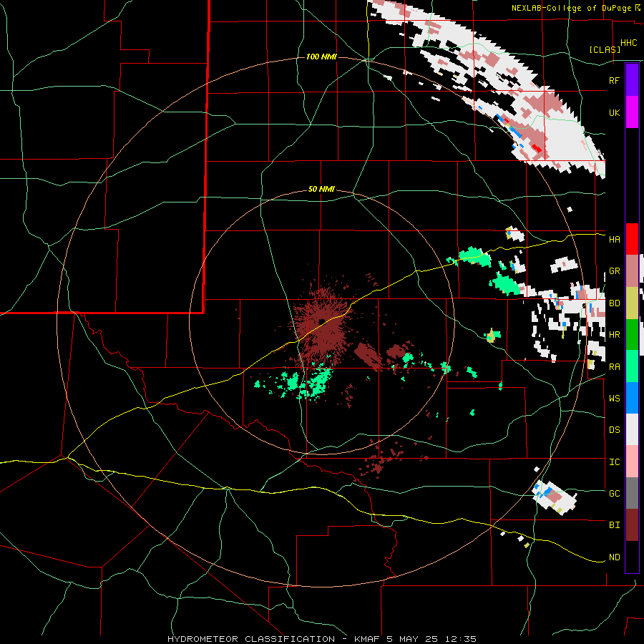Click the "GC" legend label
This screenshot has width=644, height=644.
(614, 494)
